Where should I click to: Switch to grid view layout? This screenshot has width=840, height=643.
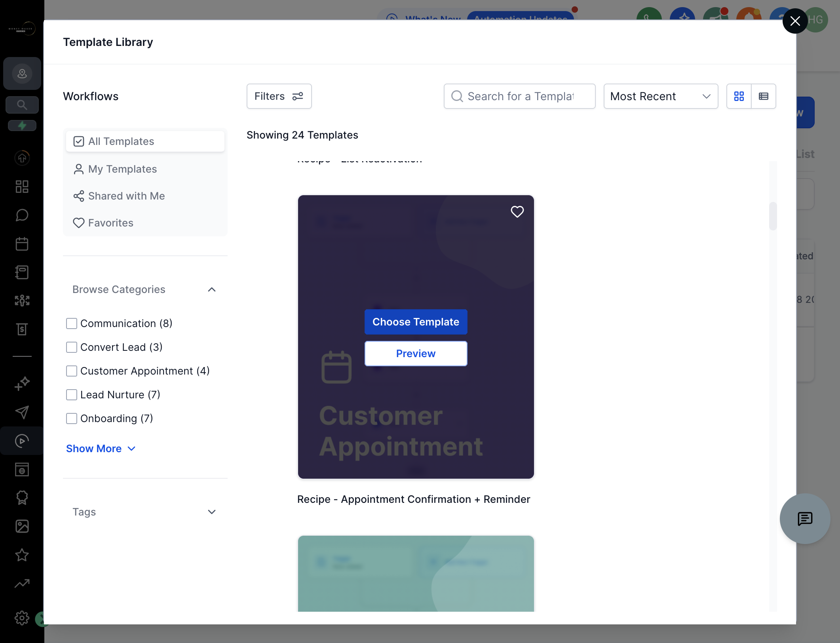click(739, 96)
